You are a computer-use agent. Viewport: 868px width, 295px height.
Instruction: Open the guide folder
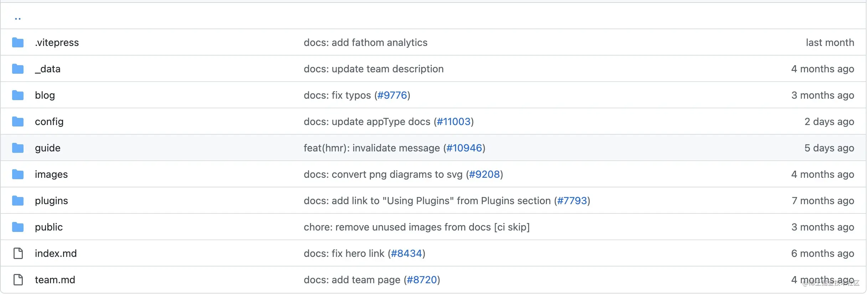(48, 148)
